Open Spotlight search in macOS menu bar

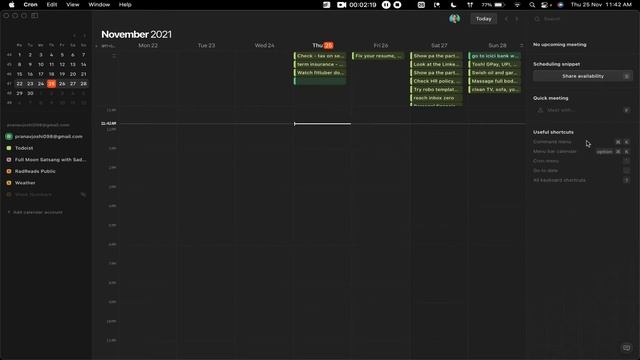click(532, 4)
